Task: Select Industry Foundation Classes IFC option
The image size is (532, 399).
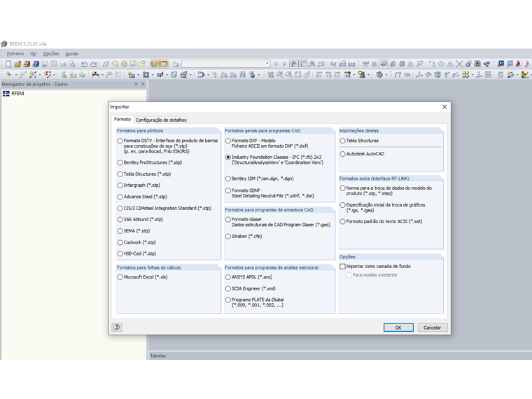Action: (x=228, y=157)
